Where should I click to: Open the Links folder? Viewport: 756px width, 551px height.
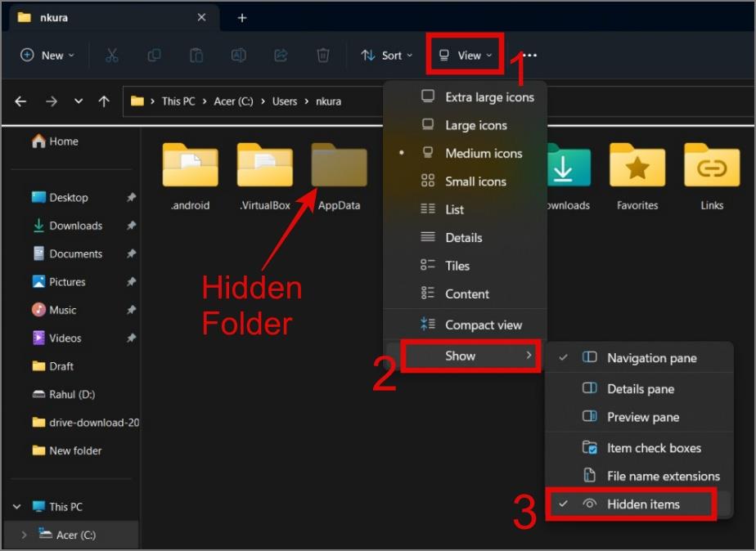coord(712,177)
